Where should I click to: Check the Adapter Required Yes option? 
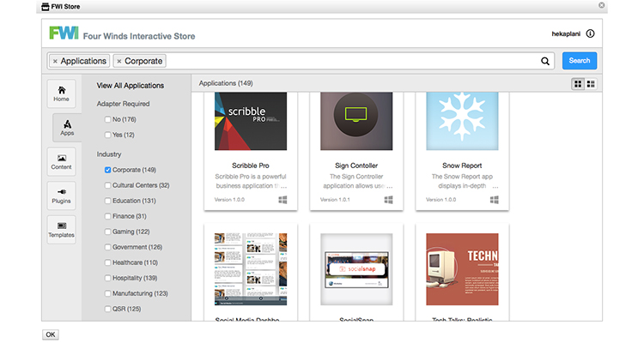[107, 135]
